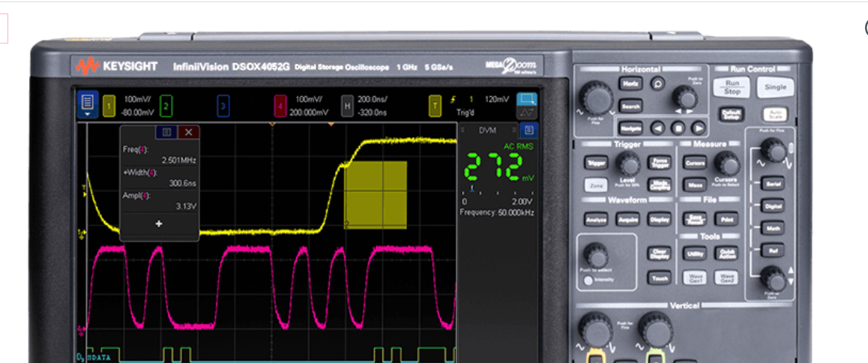Close the measurements popup with X
The height and width of the screenshot is (363, 868).
[x=188, y=132]
